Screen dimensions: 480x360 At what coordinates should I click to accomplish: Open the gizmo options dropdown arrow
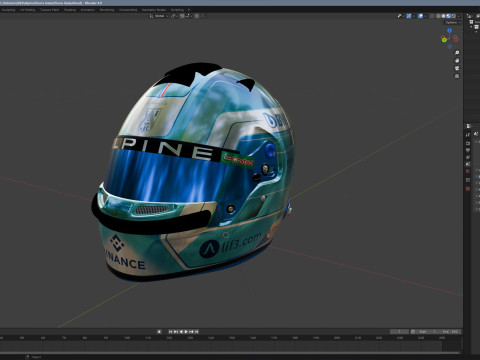coord(414,16)
